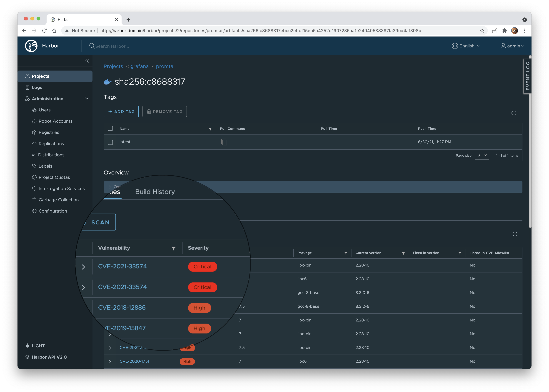This screenshot has width=549, height=392.
Task: Copy the pull command for latest tag
Action: click(224, 142)
